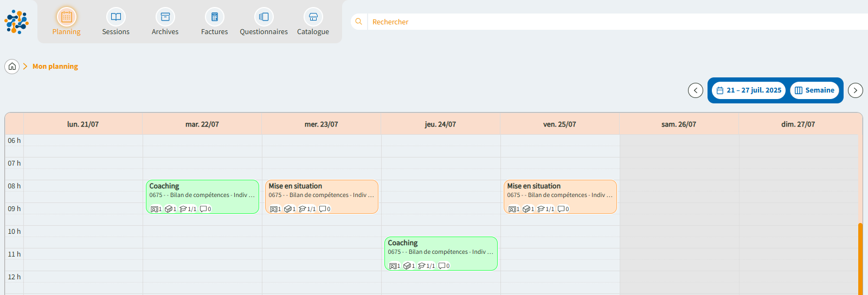The width and height of the screenshot is (868, 295).
Task: Click the Mon planning breadcrumb link
Action: [x=55, y=67]
